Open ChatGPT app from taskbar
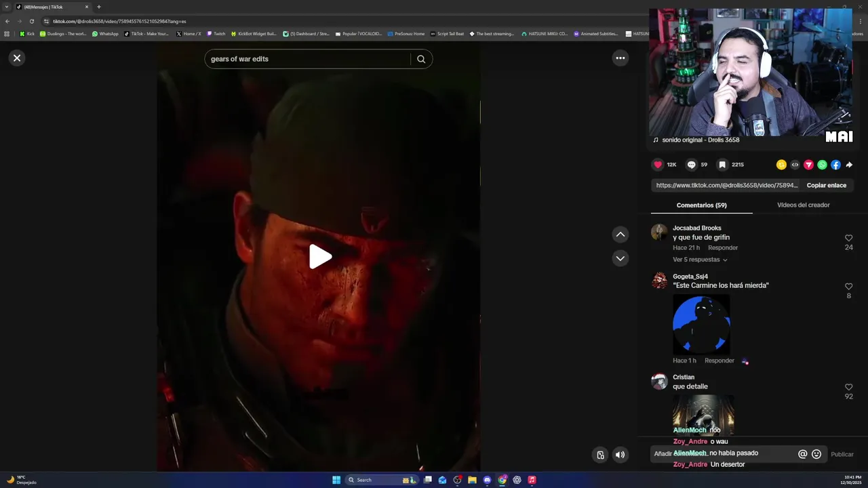Screen dimensions: 868x488 517,480
